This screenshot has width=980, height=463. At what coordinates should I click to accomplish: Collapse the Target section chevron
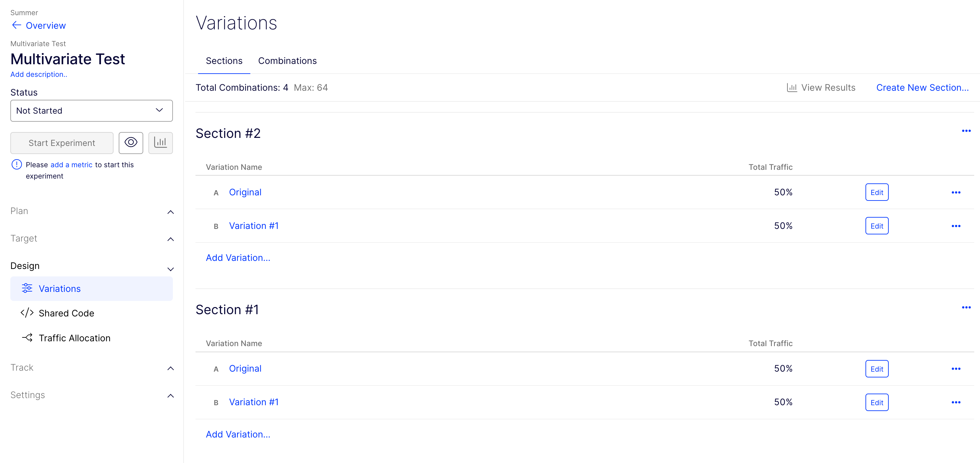[x=170, y=239]
